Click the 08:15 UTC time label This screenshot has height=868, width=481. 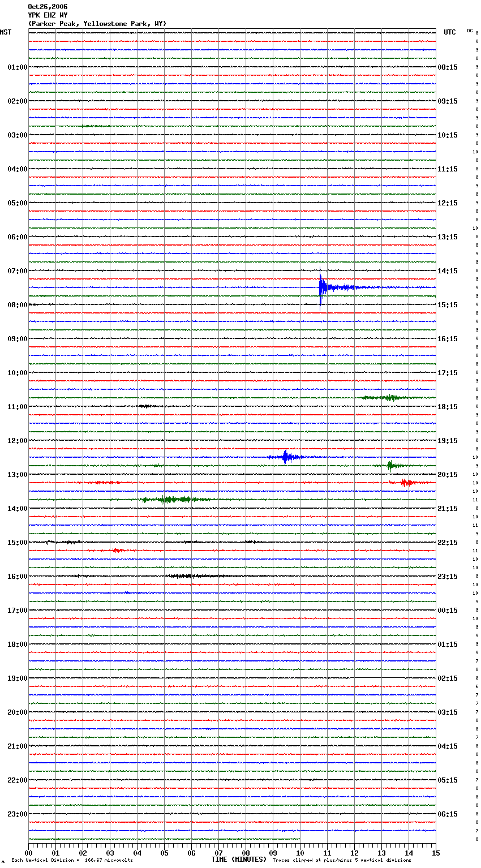tap(448, 67)
